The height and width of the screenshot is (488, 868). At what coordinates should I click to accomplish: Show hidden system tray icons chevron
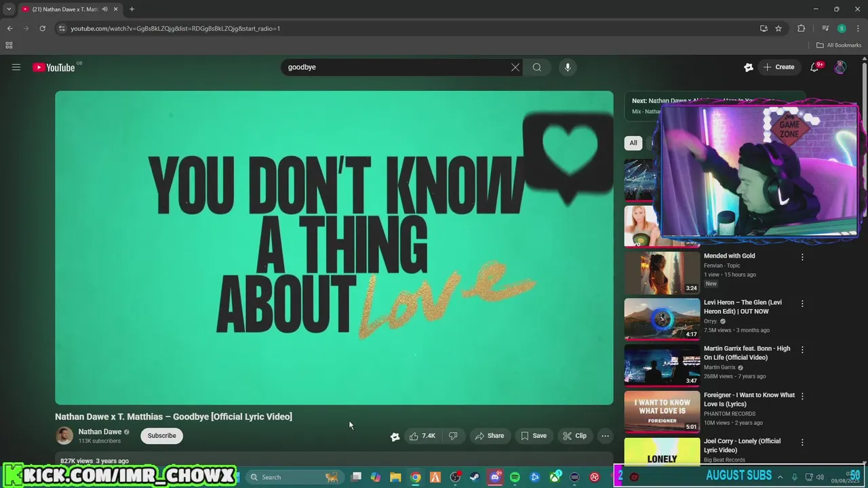tap(780, 477)
